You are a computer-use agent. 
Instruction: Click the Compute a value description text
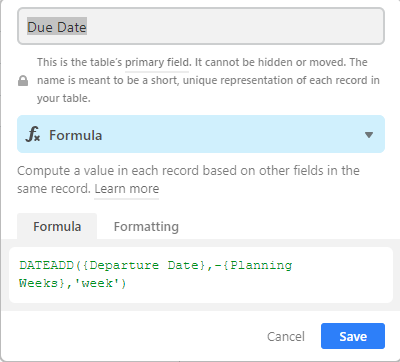188,180
